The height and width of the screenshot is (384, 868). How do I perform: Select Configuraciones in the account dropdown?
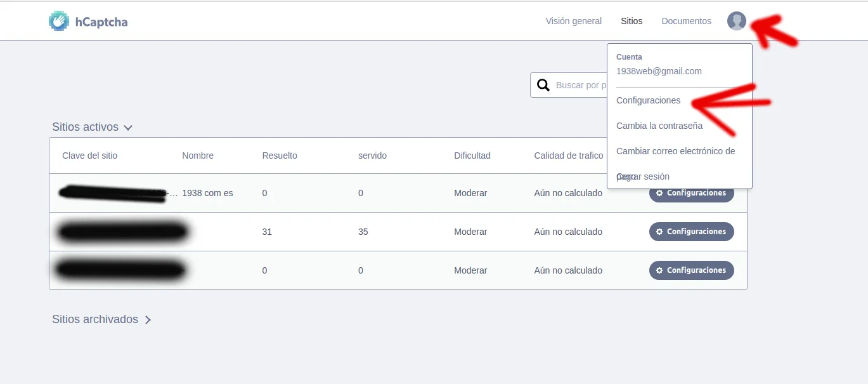[x=648, y=100]
